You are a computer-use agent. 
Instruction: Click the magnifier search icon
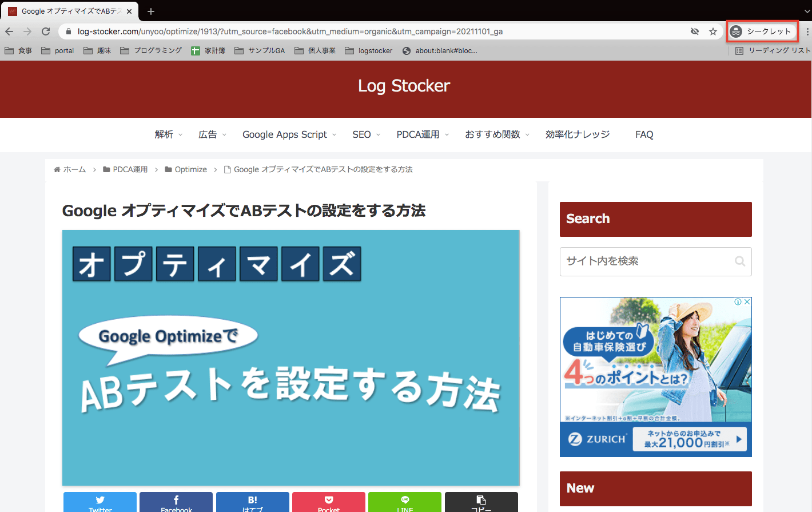740,261
